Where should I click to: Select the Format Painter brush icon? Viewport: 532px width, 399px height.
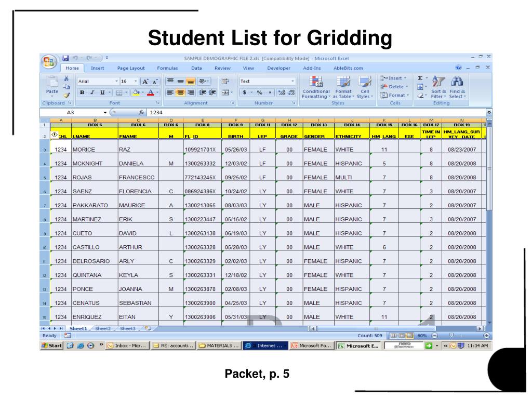[66, 96]
